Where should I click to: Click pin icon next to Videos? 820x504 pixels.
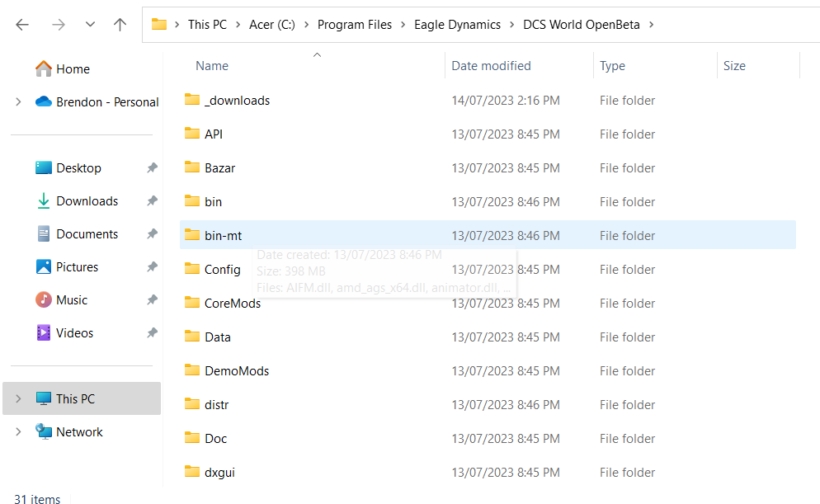click(x=152, y=332)
